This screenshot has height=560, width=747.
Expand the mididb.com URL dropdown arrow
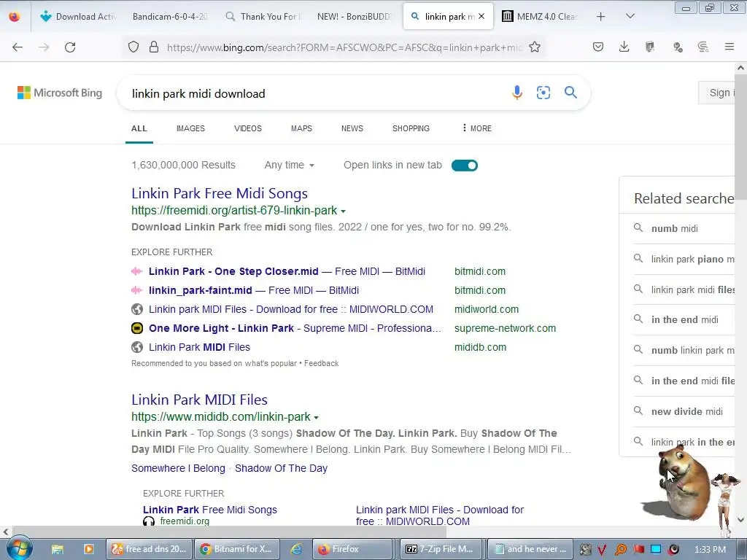click(x=317, y=418)
